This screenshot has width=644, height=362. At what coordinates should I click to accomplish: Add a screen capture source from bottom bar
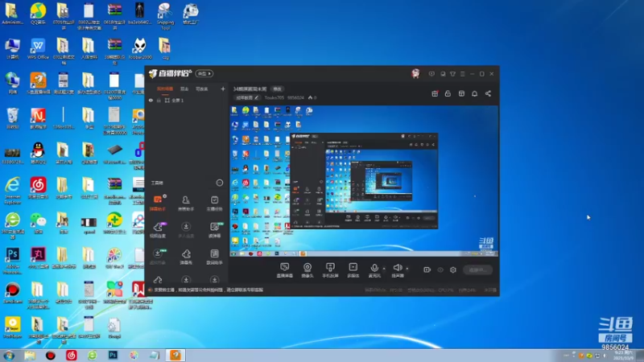(x=285, y=270)
